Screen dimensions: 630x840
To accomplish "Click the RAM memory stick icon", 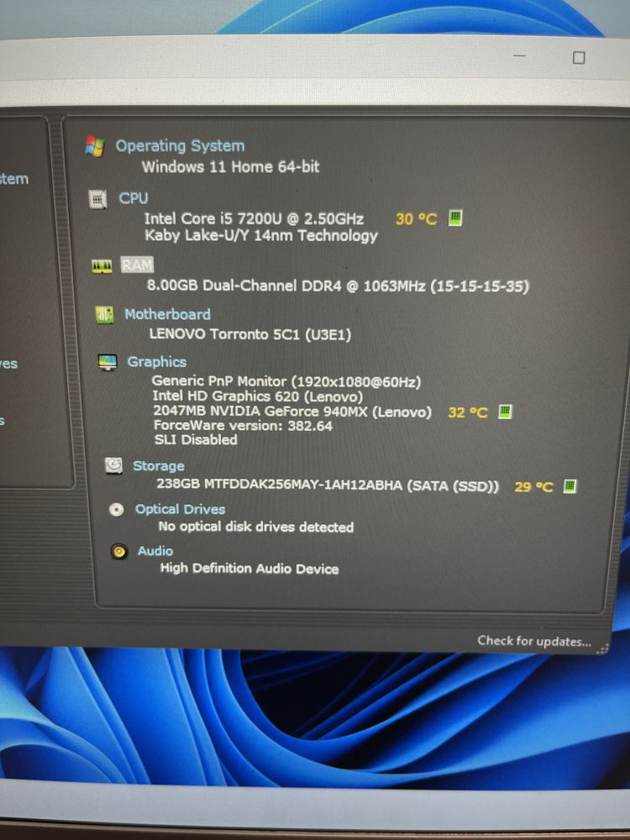I will (102, 265).
